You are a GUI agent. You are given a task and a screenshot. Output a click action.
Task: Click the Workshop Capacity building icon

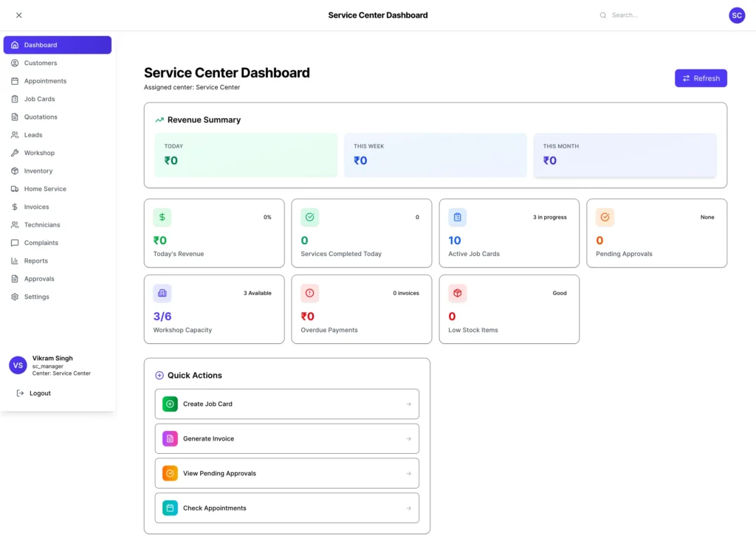[x=162, y=293]
